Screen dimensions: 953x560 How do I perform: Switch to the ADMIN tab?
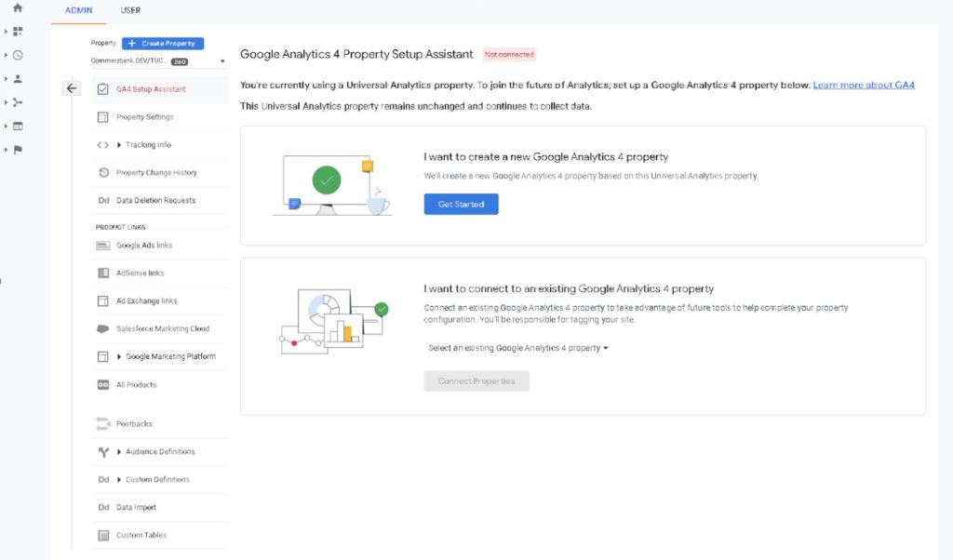tap(79, 10)
